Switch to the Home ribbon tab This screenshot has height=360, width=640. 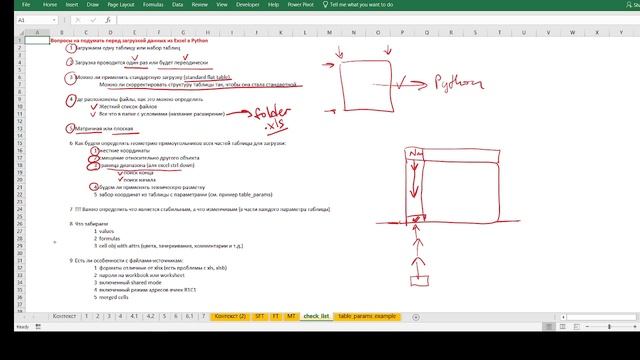(50, 4)
